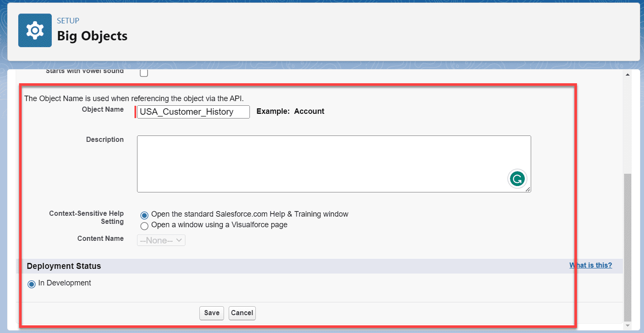644x333 pixels.
Task: Click the Big Objects page title
Action: 92,37
